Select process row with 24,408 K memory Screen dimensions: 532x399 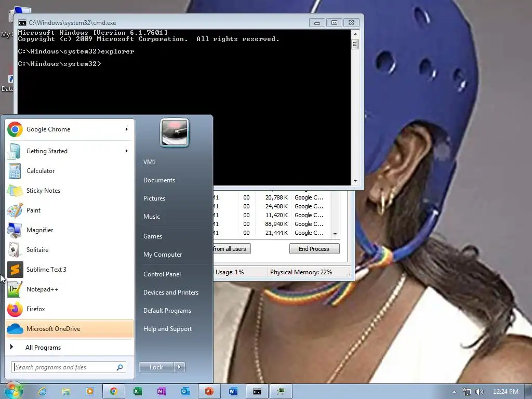272,206
